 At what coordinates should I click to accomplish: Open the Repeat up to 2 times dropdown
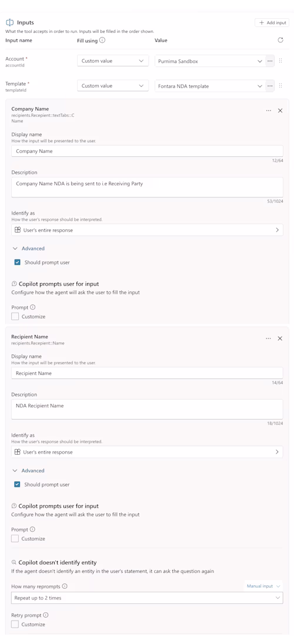[147, 598]
